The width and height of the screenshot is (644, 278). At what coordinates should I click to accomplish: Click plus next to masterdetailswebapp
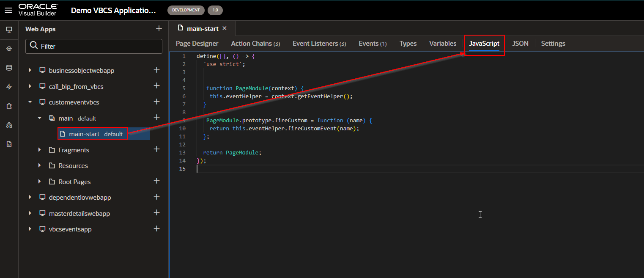[156, 212]
